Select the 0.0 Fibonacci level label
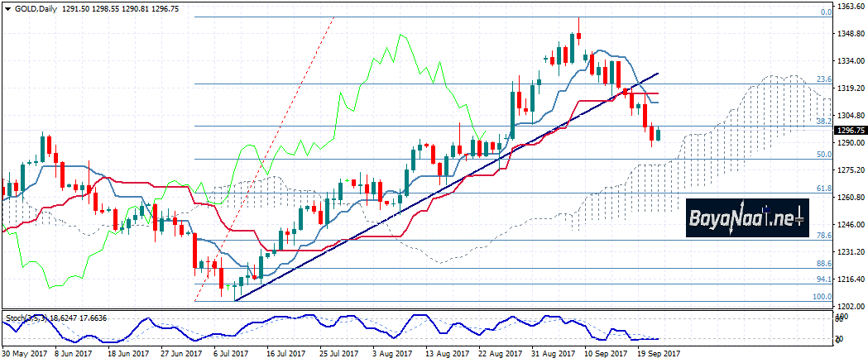 (x=825, y=12)
